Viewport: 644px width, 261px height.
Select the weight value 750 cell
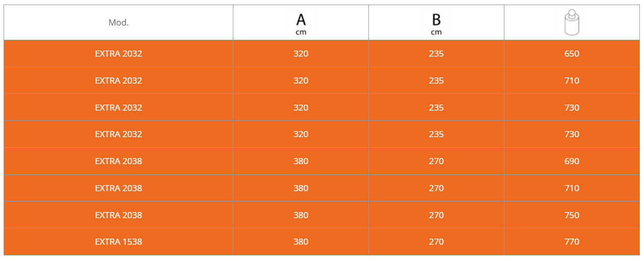(572, 215)
